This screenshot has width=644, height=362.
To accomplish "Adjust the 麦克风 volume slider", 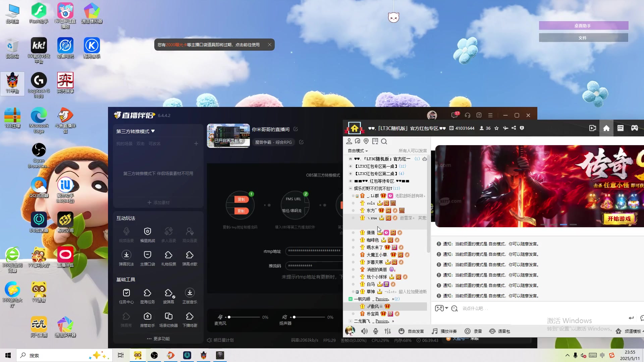I will coord(244,317).
